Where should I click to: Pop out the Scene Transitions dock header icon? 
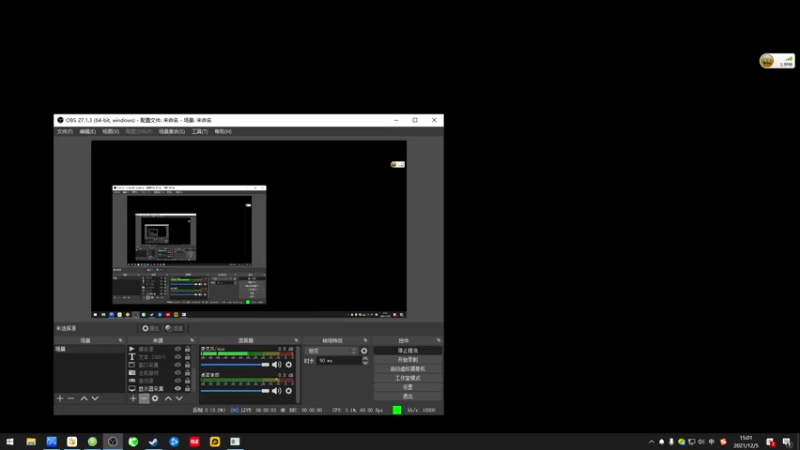click(365, 340)
